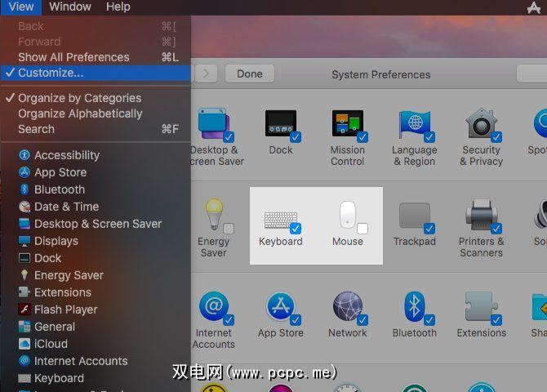
Task: Choose Search menu item
Action: pyautogui.click(x=96, y=129)
